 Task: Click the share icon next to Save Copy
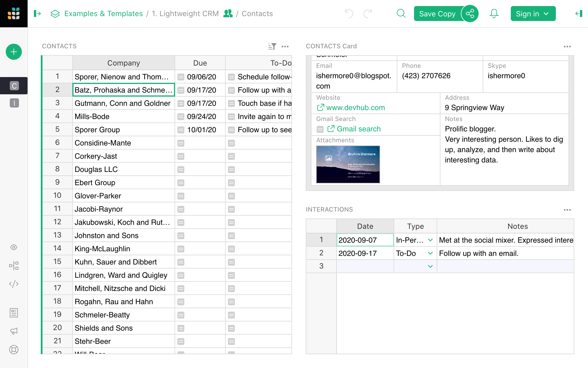[469, 14]
